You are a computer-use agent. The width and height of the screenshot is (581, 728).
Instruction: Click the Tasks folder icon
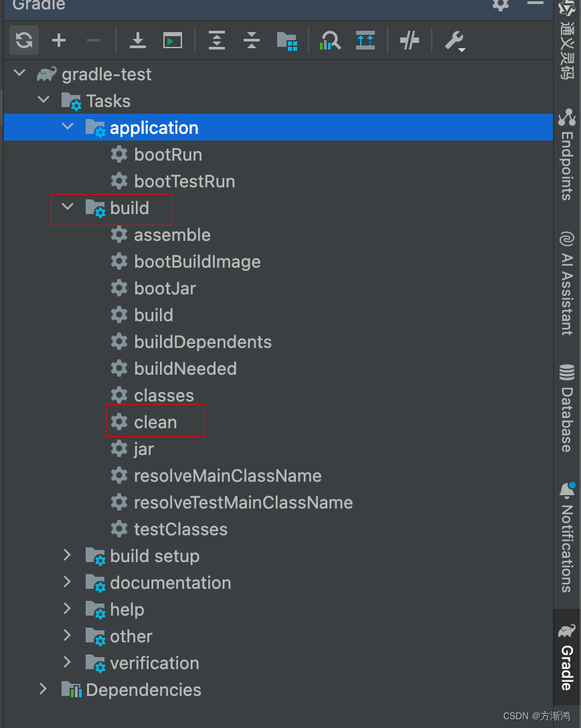click(x=72, y=101)
